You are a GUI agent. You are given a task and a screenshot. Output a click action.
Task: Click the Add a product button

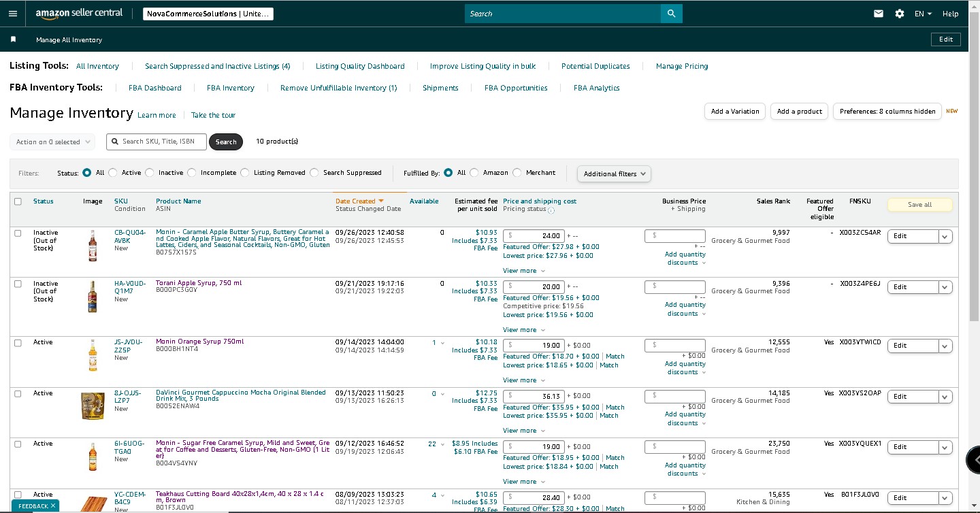[800, 112]
